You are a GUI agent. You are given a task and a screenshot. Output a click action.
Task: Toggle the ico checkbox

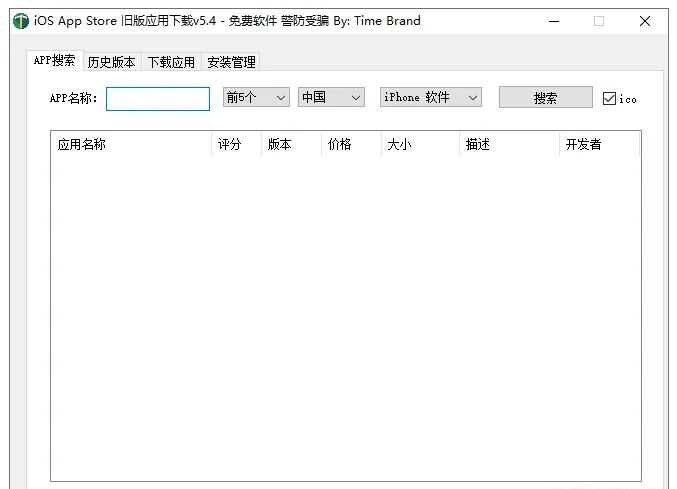tap(609, 99)
